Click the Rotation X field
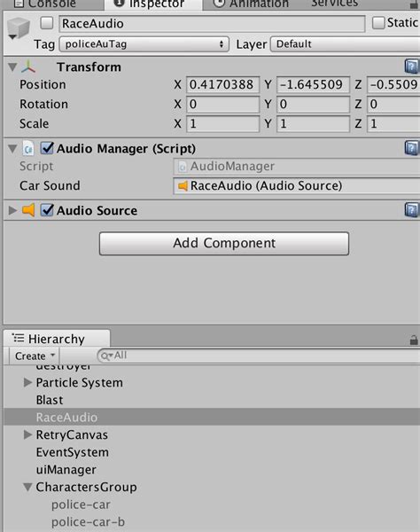This screenshot has width=420, height=532. [x=222, y=104]
